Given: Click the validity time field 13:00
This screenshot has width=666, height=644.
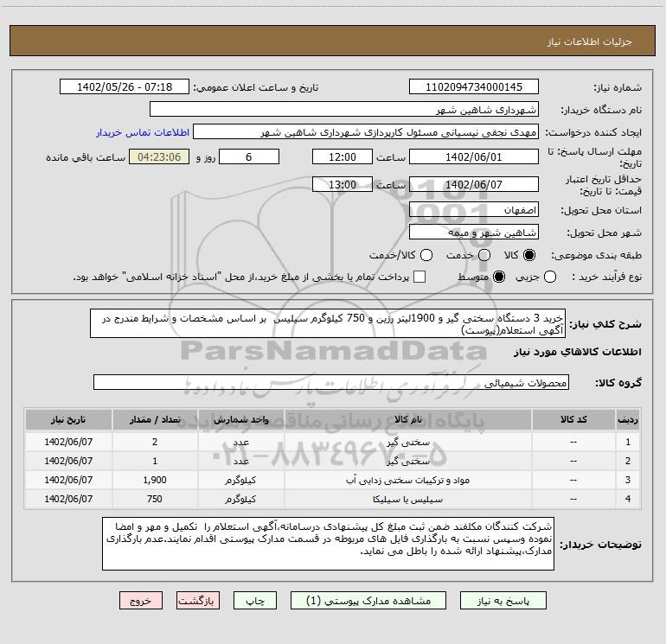Looking at the screenshot, I should click(x=343, y=184).
